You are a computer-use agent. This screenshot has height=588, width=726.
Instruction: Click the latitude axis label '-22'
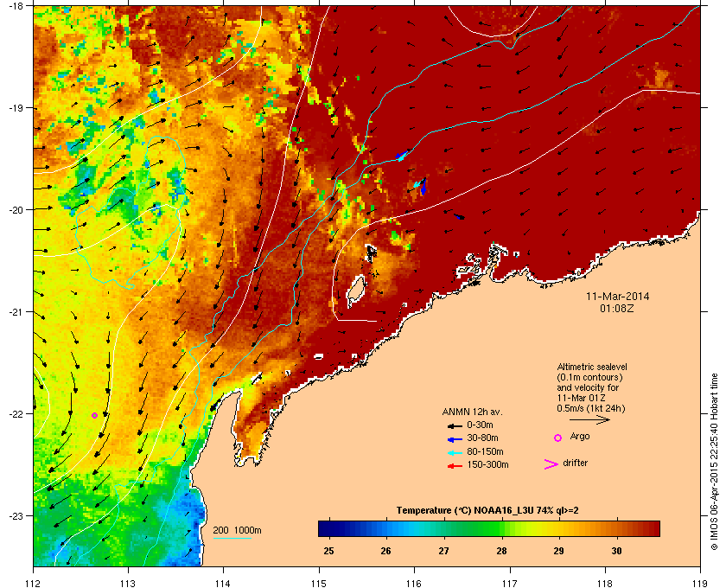[x=15, y=414]
